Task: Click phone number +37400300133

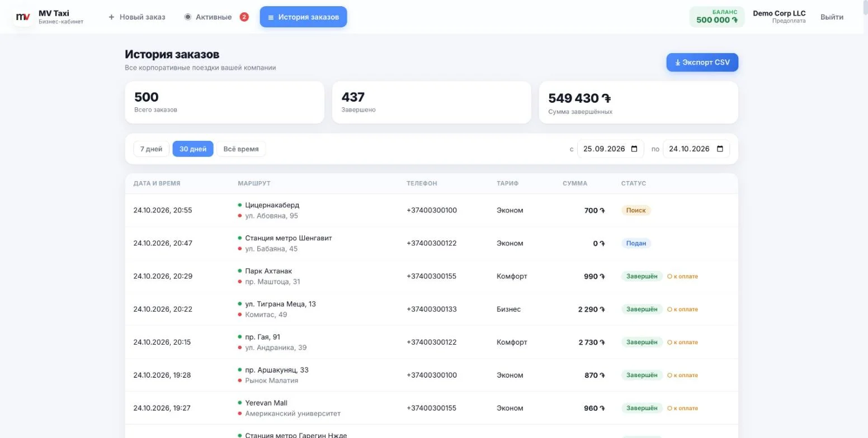Action: [432, 310]
